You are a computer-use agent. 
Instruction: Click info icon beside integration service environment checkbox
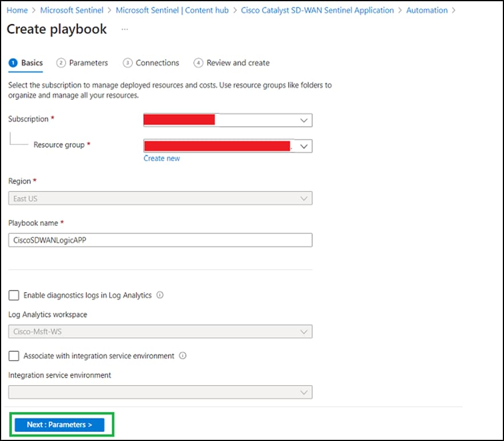click(183, 355)
